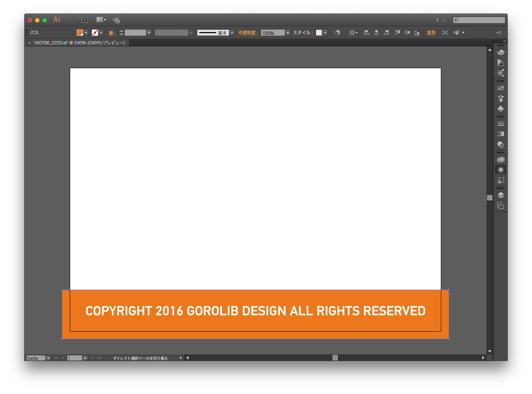Click vertical align center icon
Screen dimensions: 532x394
[x=407, y=32]
